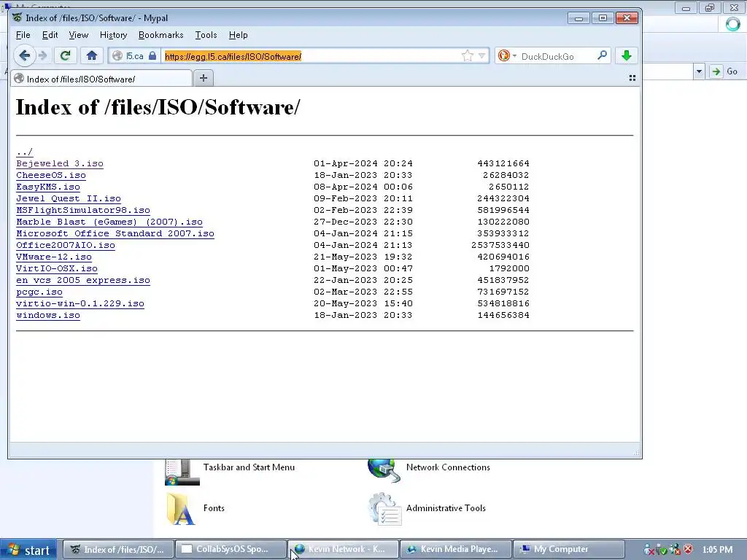747x560 pixels.
Task: Click the Go button in background window
Action: [724, 71]
